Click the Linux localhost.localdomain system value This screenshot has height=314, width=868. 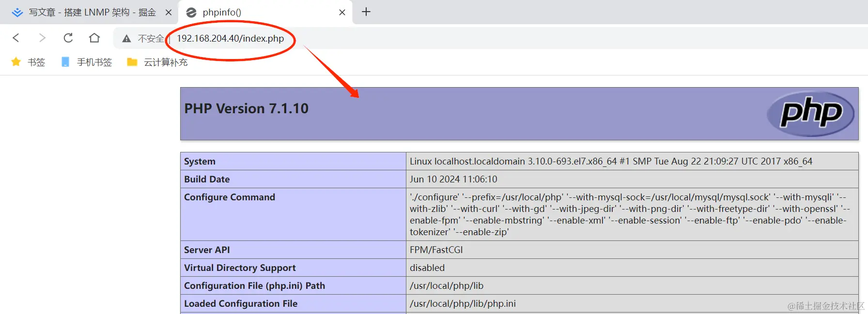coord(611,161)
